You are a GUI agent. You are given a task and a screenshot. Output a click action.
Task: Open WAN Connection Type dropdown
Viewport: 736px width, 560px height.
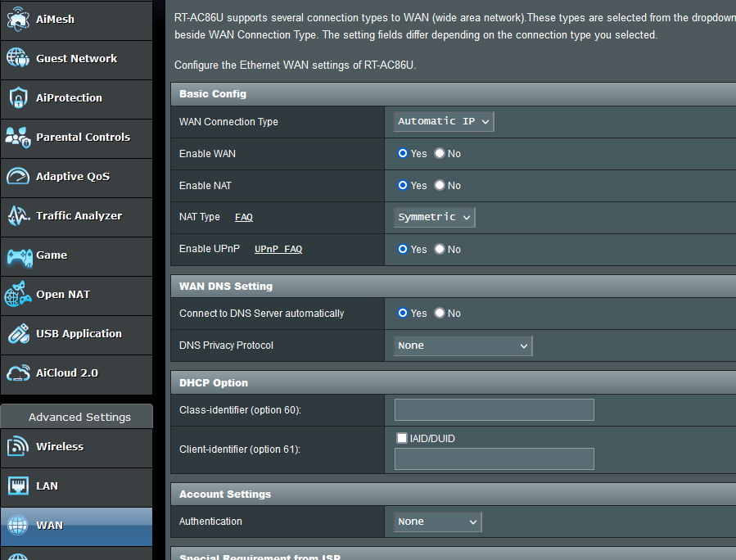[444, 121]
